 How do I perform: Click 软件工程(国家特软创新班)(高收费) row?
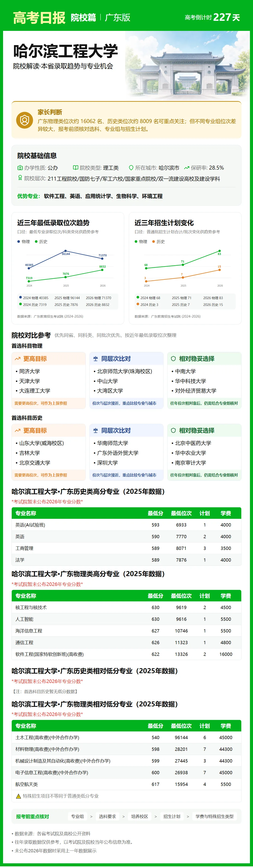pos(126,654)
